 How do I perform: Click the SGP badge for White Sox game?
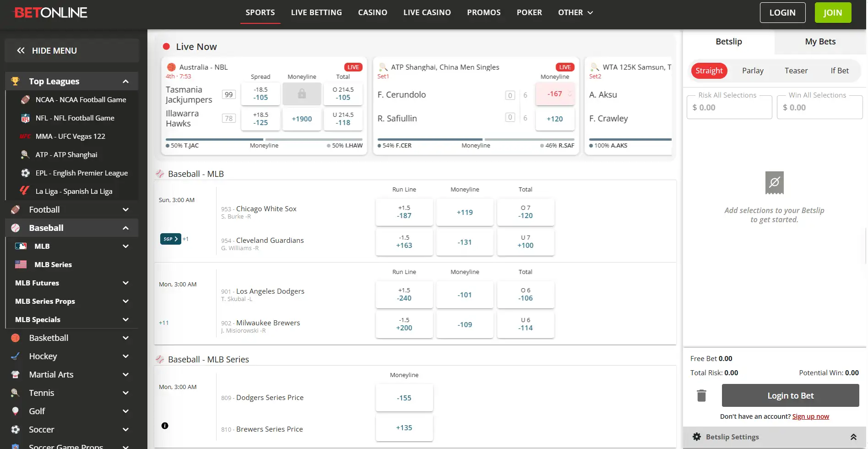171,239
